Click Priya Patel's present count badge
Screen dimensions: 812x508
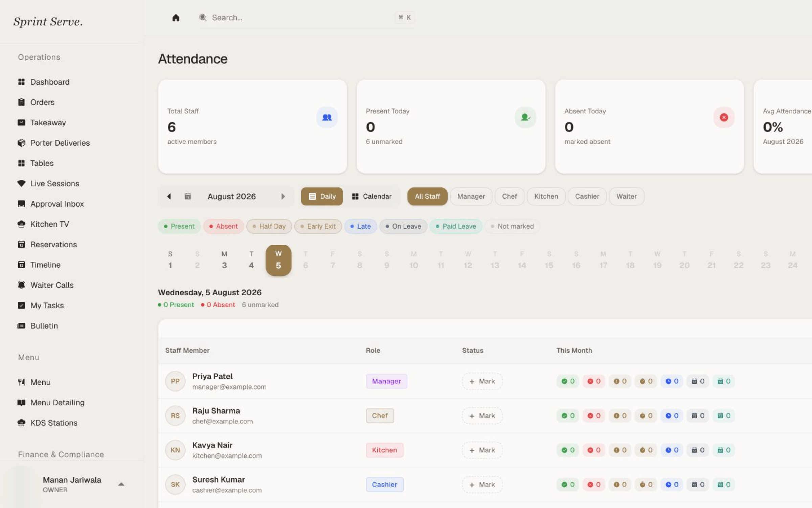pyautogui.click(x=568, y=381)
